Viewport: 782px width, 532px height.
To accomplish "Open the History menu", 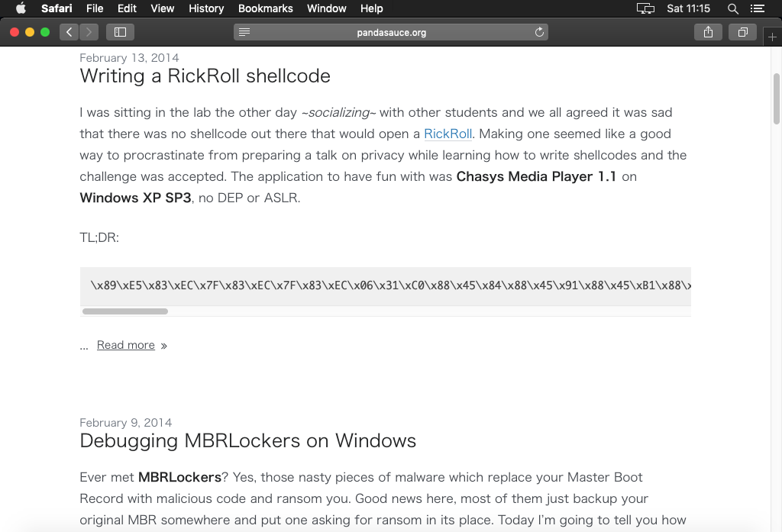I will pyautogui.click(x=206, y=8).
